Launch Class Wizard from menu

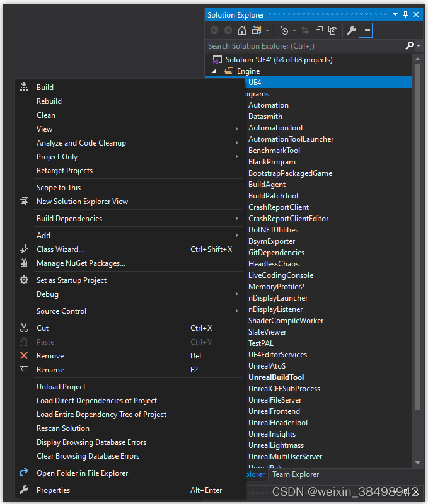(130, 249)
